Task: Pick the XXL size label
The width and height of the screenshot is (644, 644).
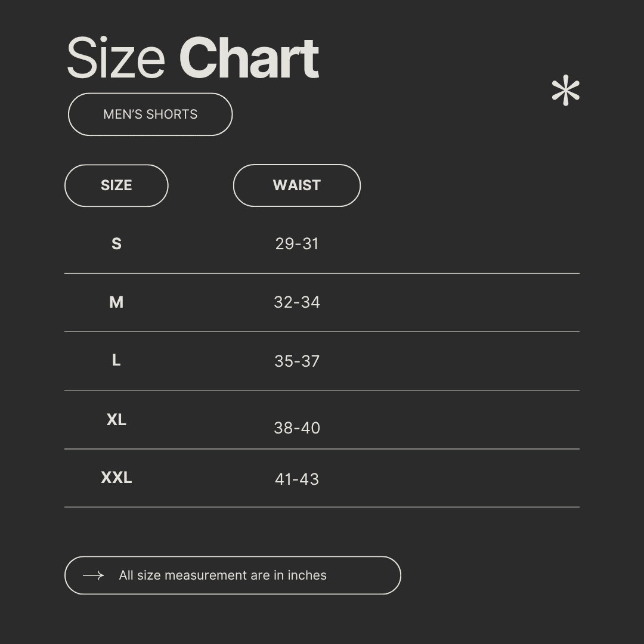Action: point(116,478)
